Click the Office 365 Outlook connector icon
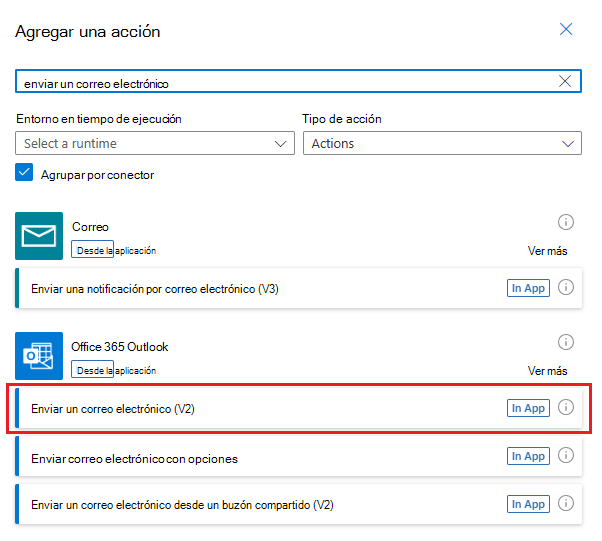This screenshot has width=602, height=541. click(39, 356)
